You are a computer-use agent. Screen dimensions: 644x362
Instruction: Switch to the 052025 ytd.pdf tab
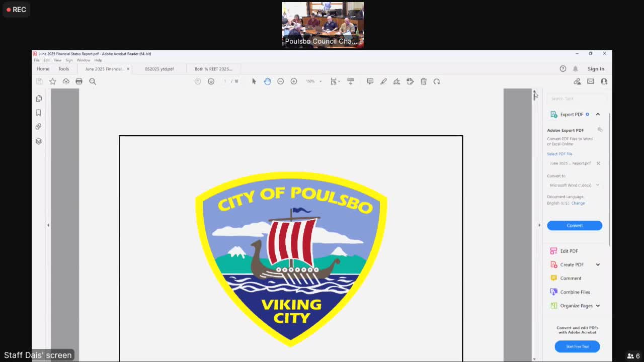[159, 69]
